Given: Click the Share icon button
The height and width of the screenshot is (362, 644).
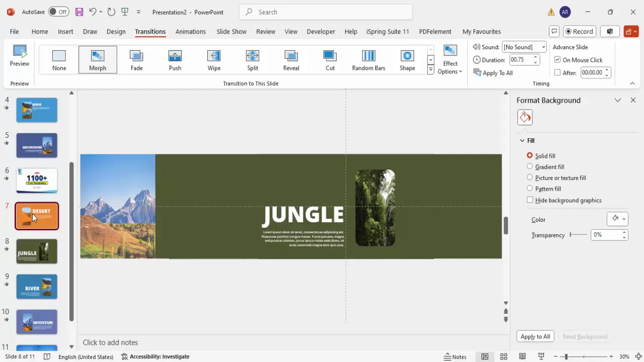Looking at the screenshot, I should [x=631, y=31].
